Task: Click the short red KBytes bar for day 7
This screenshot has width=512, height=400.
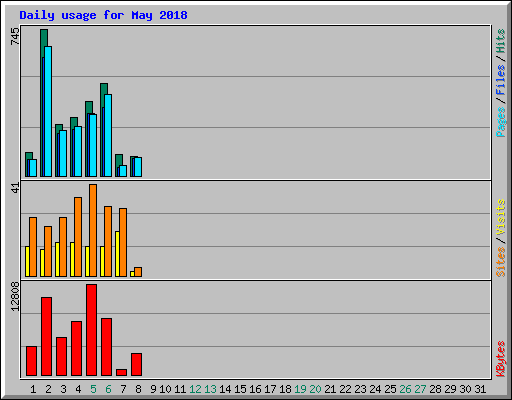Action: point(122,372)
